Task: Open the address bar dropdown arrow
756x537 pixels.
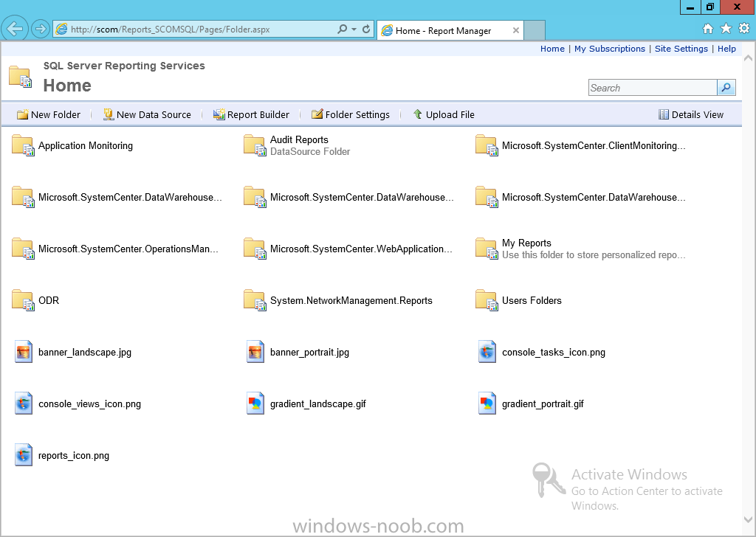Action: pyautogui.click(x=354, y=30)
